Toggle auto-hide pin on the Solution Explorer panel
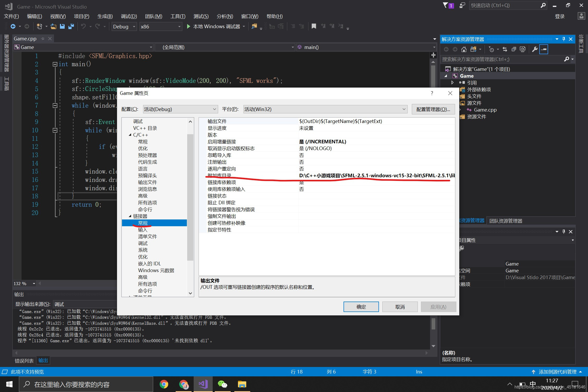 [564, 39]
